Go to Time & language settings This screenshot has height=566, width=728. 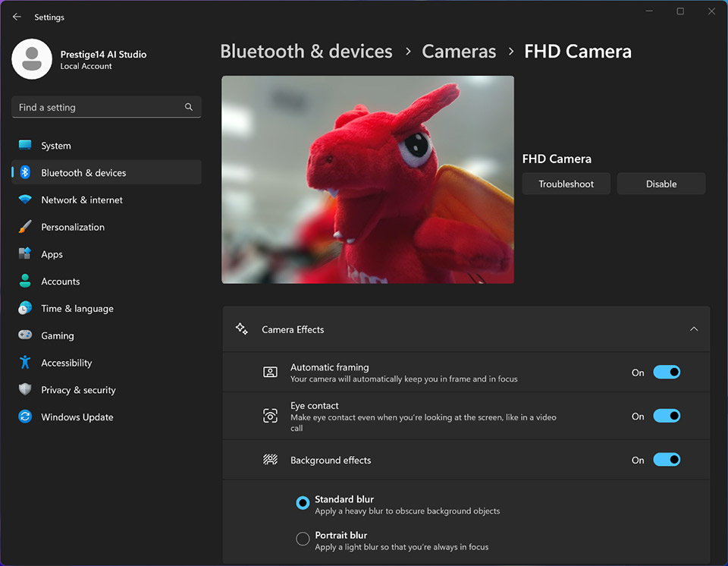click(77, 309)
